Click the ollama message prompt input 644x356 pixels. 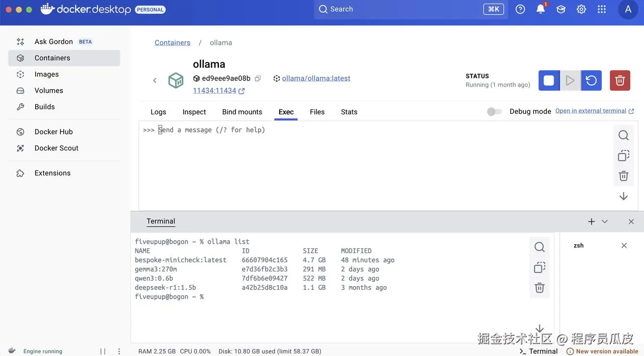coord(212,130)
